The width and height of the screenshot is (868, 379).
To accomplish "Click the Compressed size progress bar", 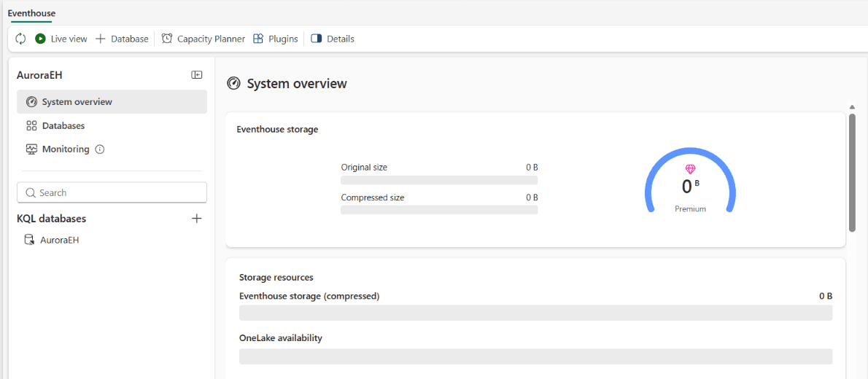I will (439, 210).
